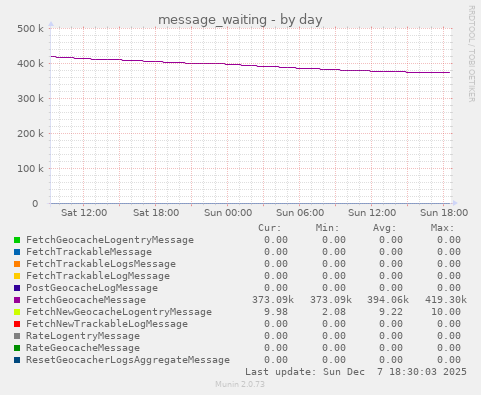Image resolution: width=481 pixels, height=395 pixels.
Task: Click the green FetchGeocacheLogentryMessage color swatch
Action: click(x=17, y=240)
